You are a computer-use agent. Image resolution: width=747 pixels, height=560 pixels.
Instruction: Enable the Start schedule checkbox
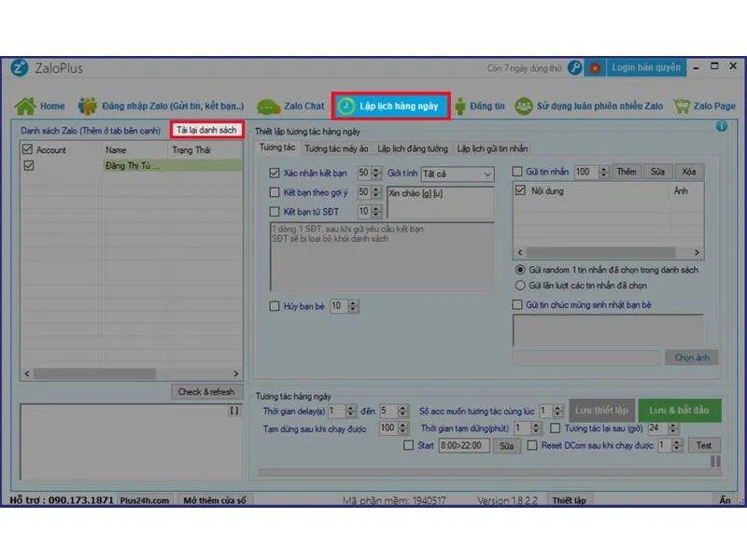click(x=408, y=445)
